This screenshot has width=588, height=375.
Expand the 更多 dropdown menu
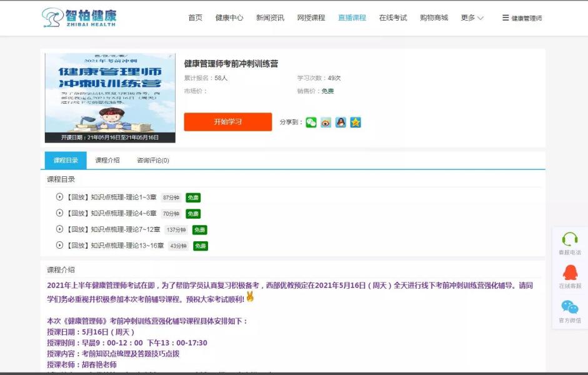pyautogui.click(x=472, y=17)
